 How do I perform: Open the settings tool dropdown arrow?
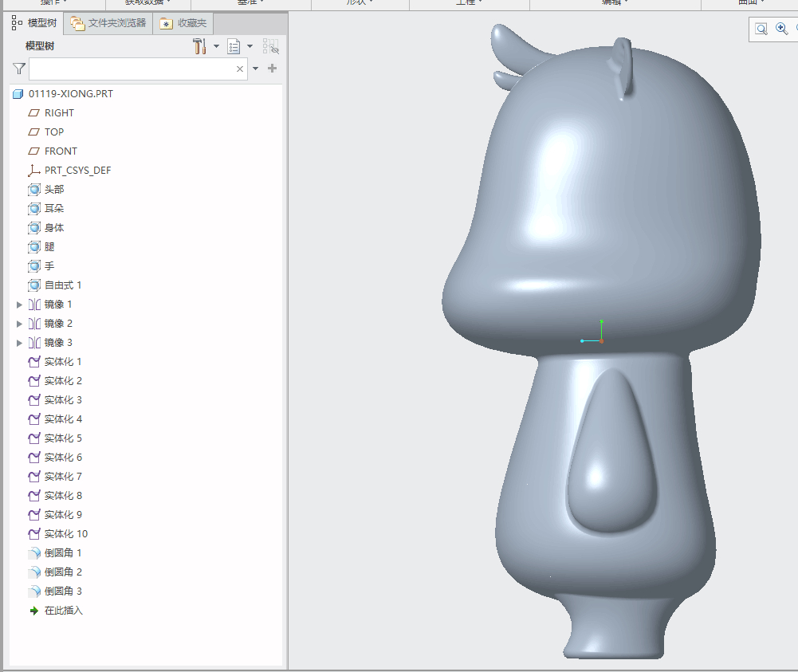coord(216,46)
